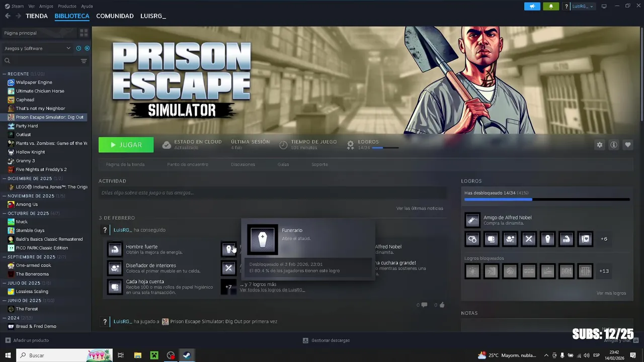Click Ver mis logros link
Viewport: 644px width, 362px height.
(611, 293)
